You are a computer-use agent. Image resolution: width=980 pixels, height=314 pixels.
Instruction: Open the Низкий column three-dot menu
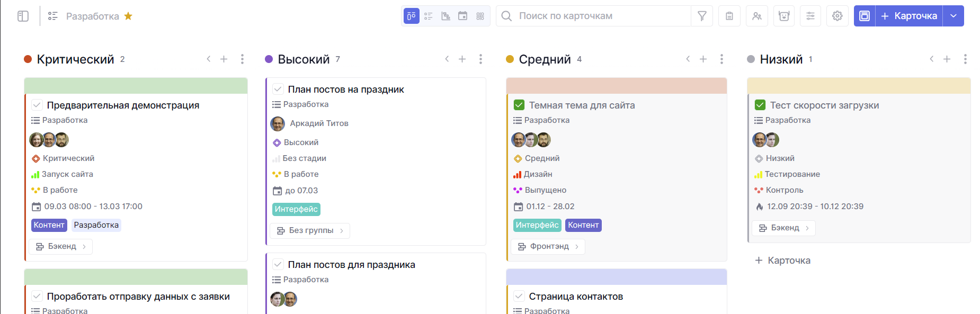coord(965,59)
